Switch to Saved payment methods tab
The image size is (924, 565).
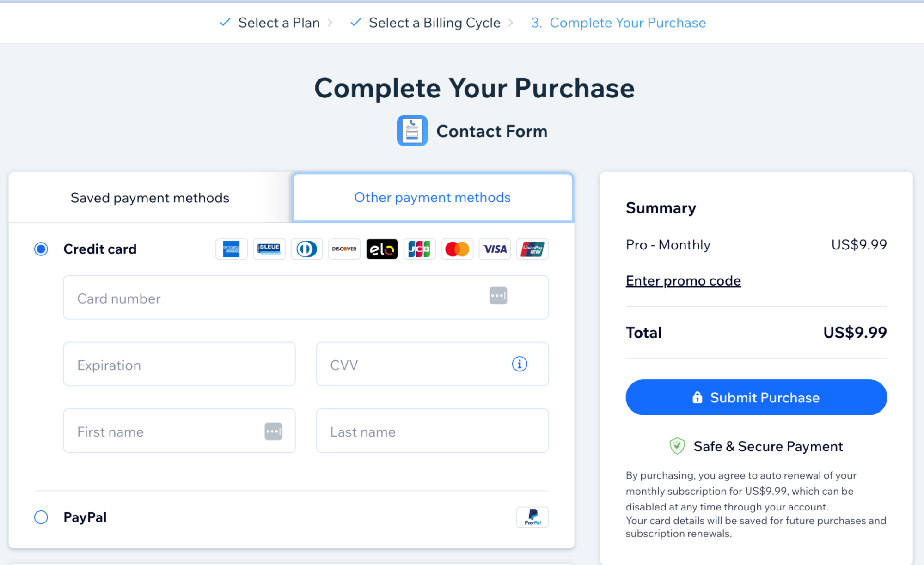(150, 198)
